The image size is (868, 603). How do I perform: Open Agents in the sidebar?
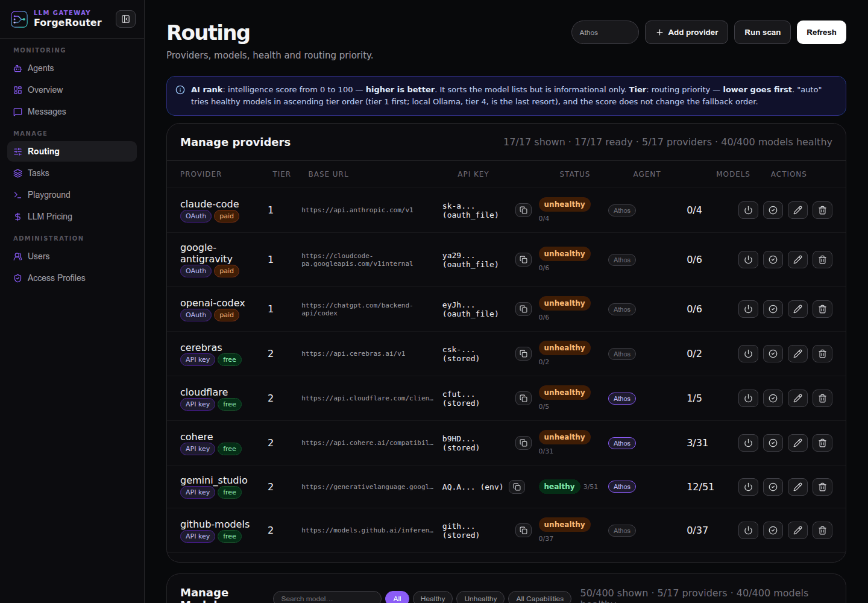[x=72, y=68]
